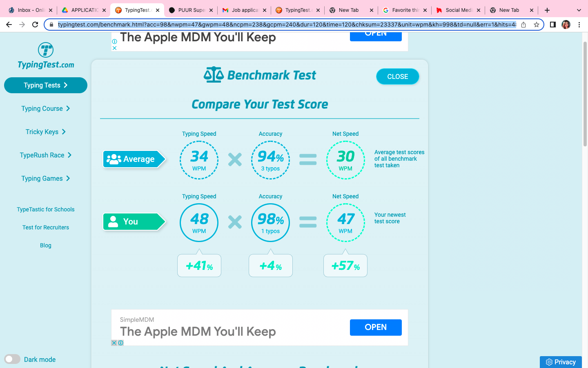Expand the Typing Tests section

[45, 85]
